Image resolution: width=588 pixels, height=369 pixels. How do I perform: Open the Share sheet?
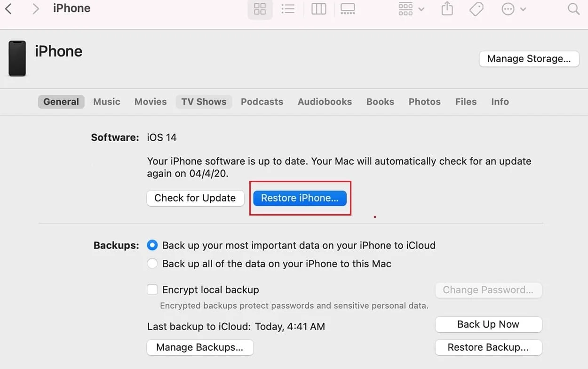click(446, 9)
